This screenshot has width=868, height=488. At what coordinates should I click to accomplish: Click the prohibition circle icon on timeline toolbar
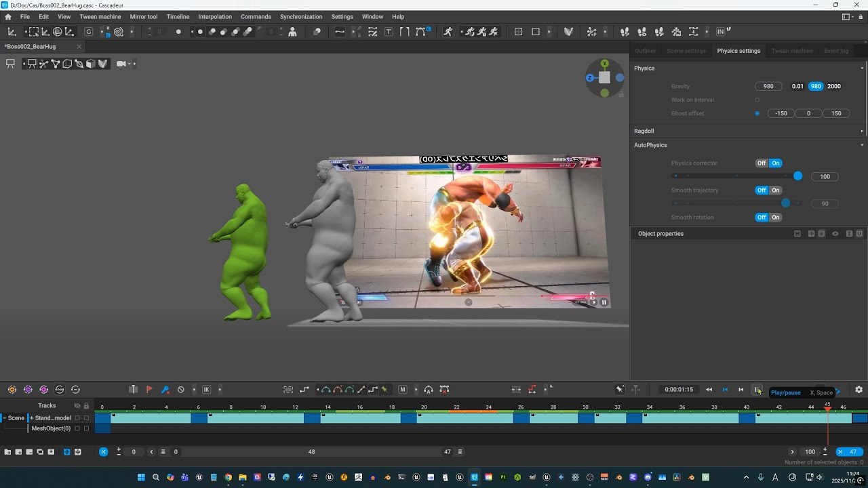point(181,390)
